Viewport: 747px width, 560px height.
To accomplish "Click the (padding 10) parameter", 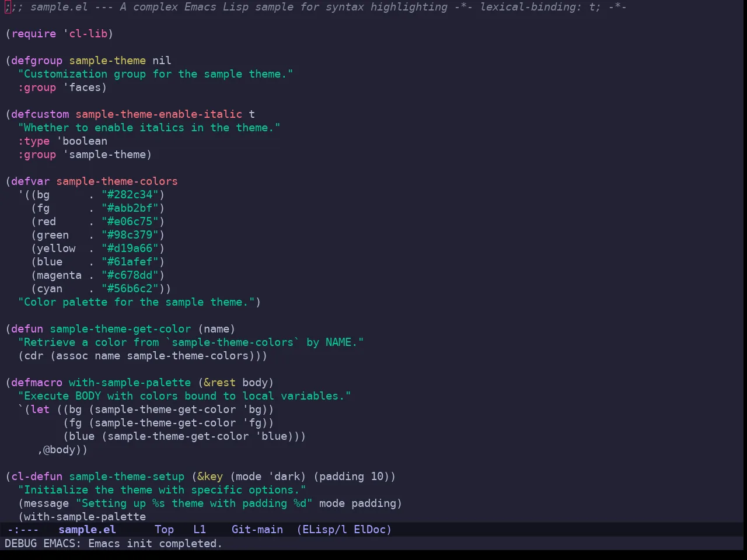I will (x=351, y=477).
